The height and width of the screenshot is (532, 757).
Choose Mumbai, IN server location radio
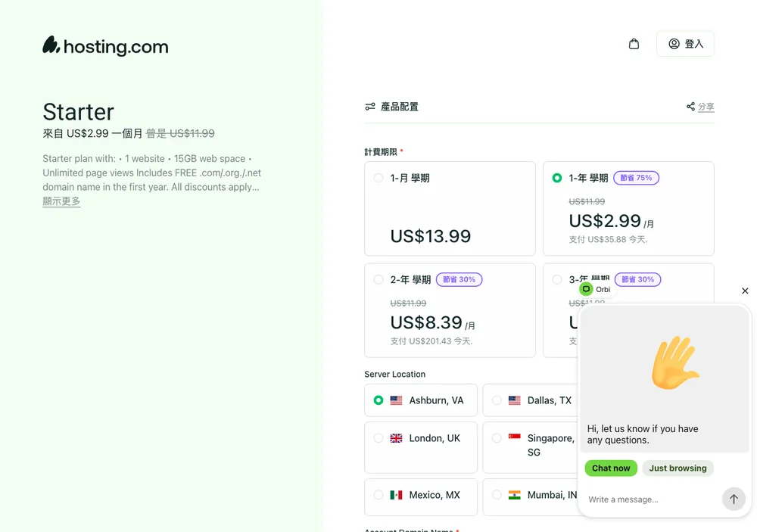(x=497, y=495)
